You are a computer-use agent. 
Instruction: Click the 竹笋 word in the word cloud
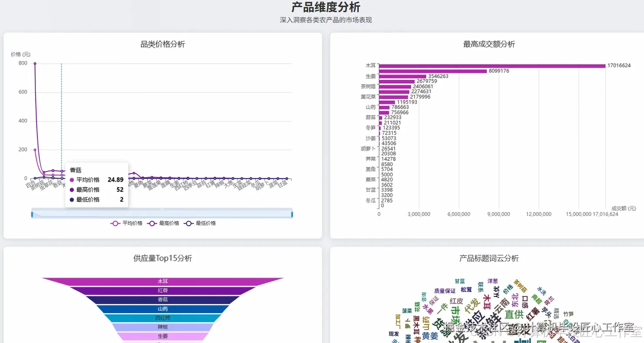[568, 314]
